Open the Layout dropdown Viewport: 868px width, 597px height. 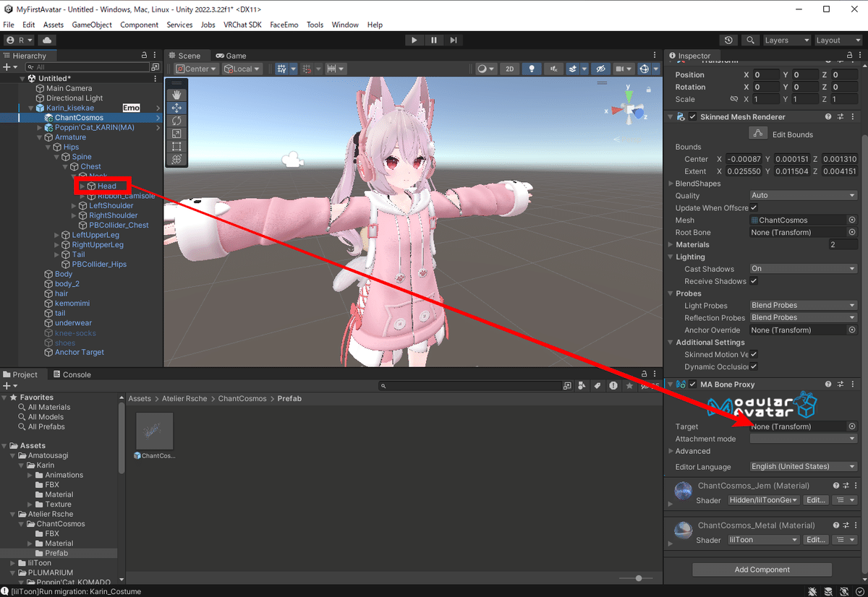coord(838,40)
